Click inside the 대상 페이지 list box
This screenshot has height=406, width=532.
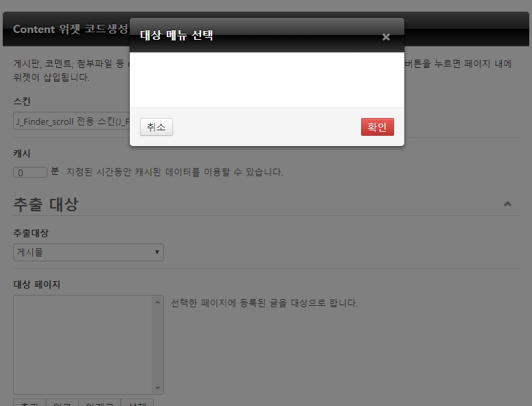click(x=82, y=344)
